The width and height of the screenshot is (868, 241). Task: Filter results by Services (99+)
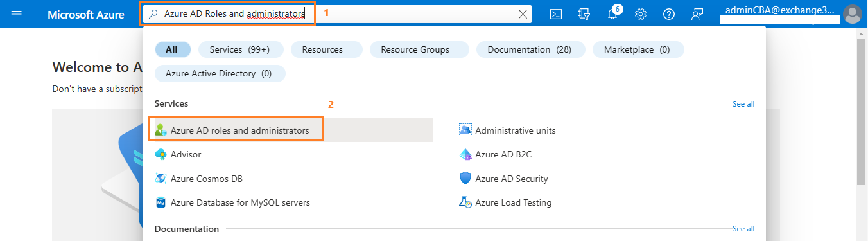[x=239, y=49]
